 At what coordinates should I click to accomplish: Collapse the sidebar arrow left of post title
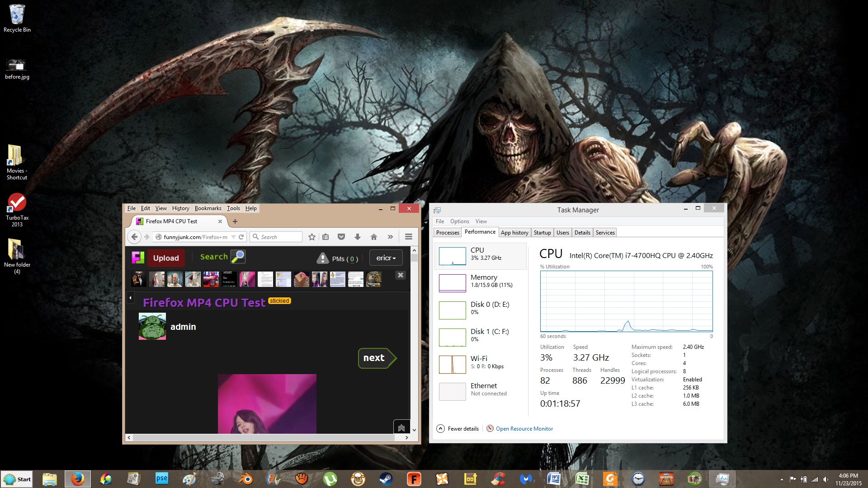click(x=130, y=297)
